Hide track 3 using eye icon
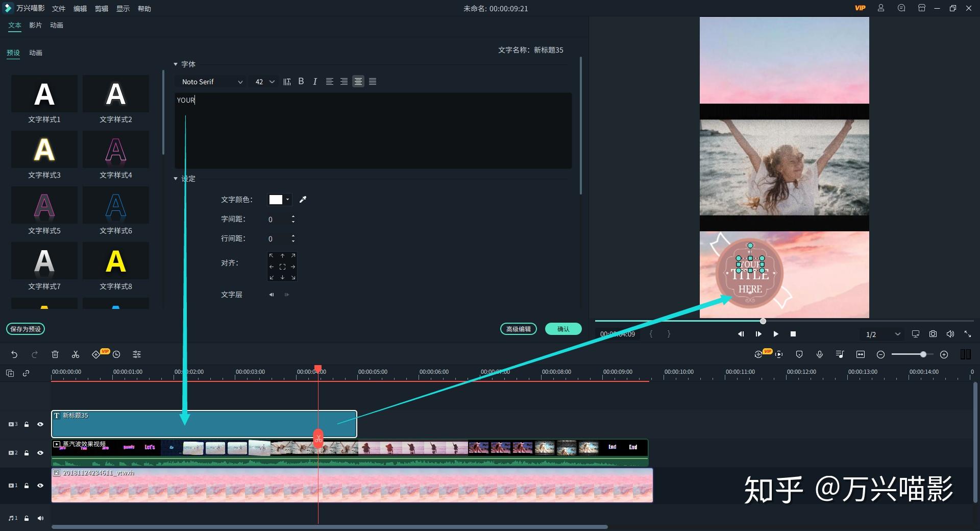Screen dimensions: 980x531 click(x=40, y=424)
